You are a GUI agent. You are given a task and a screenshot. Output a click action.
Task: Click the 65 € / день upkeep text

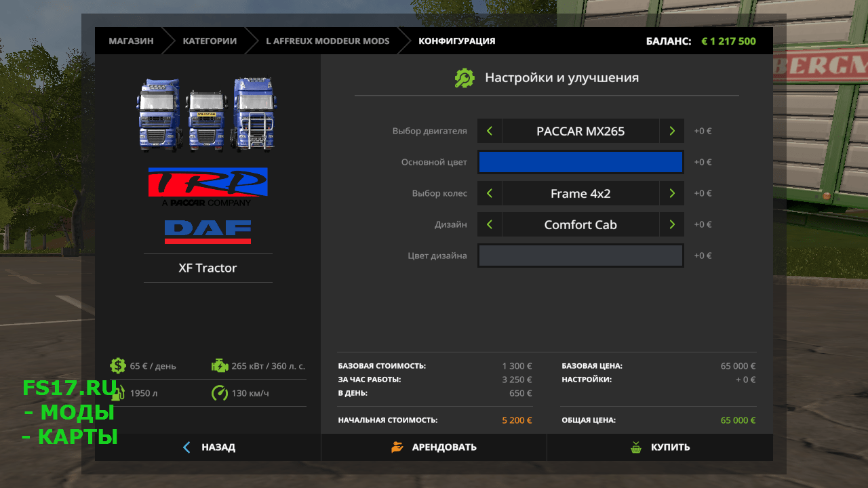pyautogui.click(x=153, y=366)
